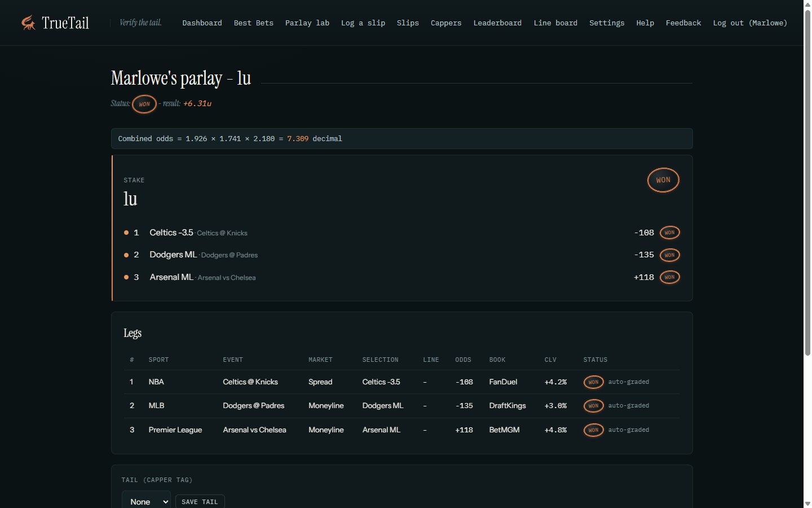Click WON badge for Dodgers ML leg

coord(670,255)
